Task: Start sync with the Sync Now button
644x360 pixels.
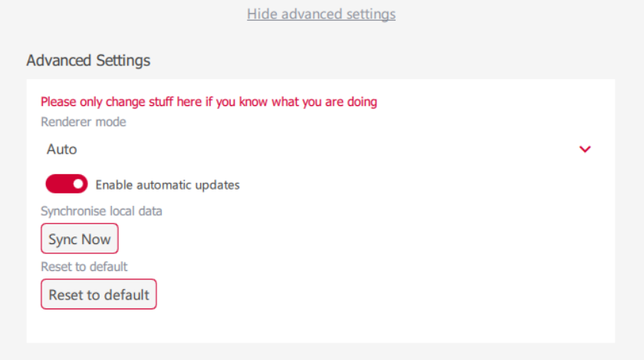Action: (x=80, y=239)
